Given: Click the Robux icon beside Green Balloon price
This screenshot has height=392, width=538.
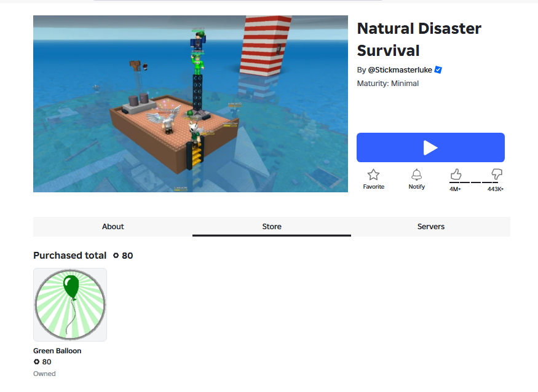Looking at the screenshot, I should 36,362.
